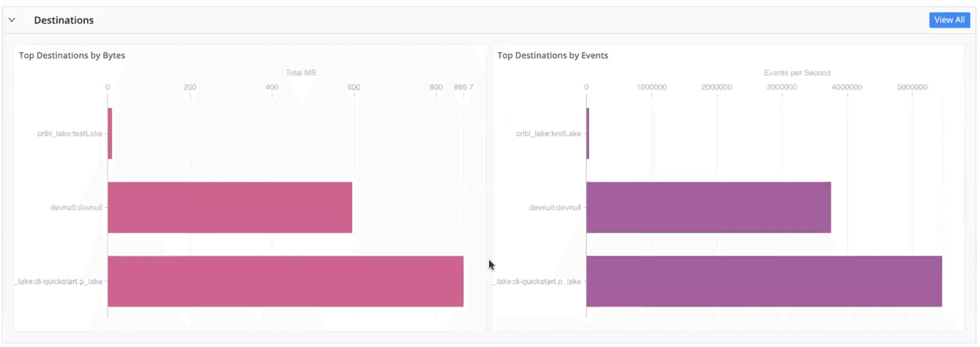Viewport: 980px width, 347px height.
Task: Click the di-quickstart.p_lake label in Bytes chart
Action: coord(60,281)
